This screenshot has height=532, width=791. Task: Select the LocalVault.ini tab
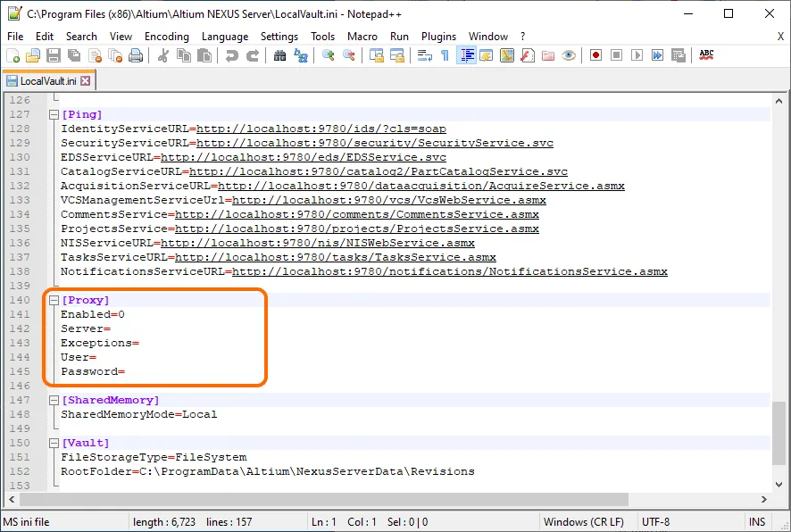pyautogui.click(x=48, y=80)
